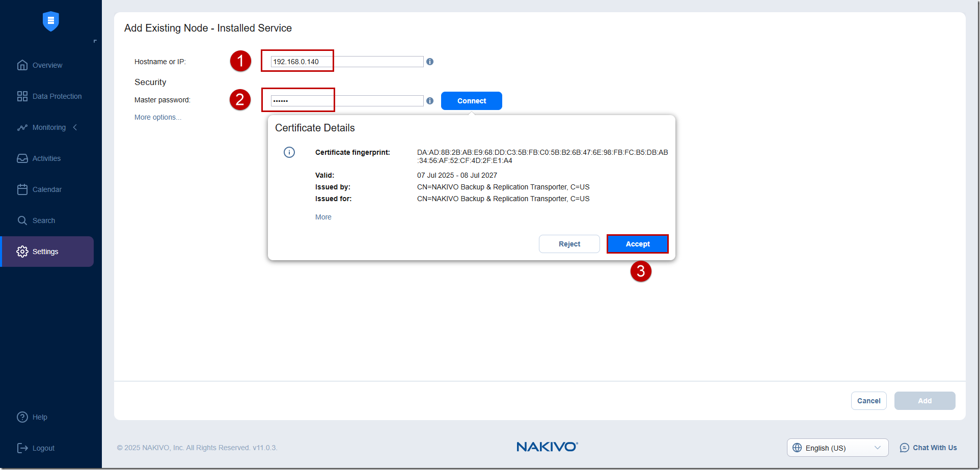980x470 pixels.
Task: Click the 'Security' section heading
Action: coord(150,82)
